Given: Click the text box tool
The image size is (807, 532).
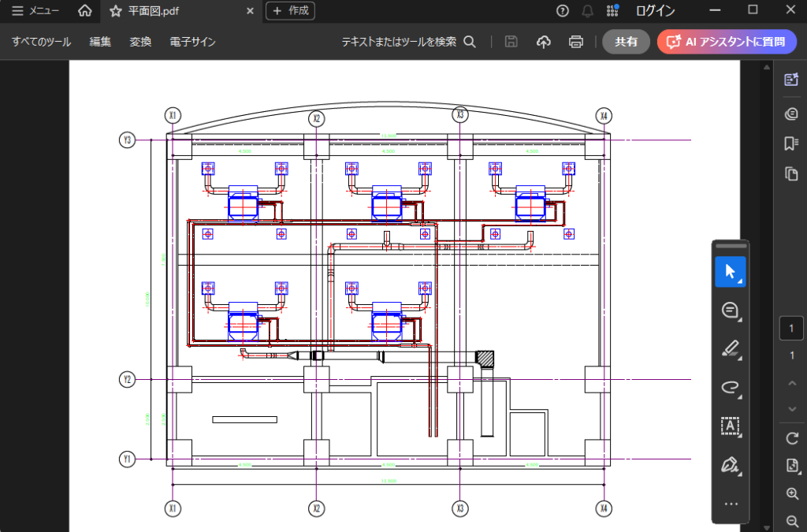Looking at the screenshot, I should coord(730,426).
